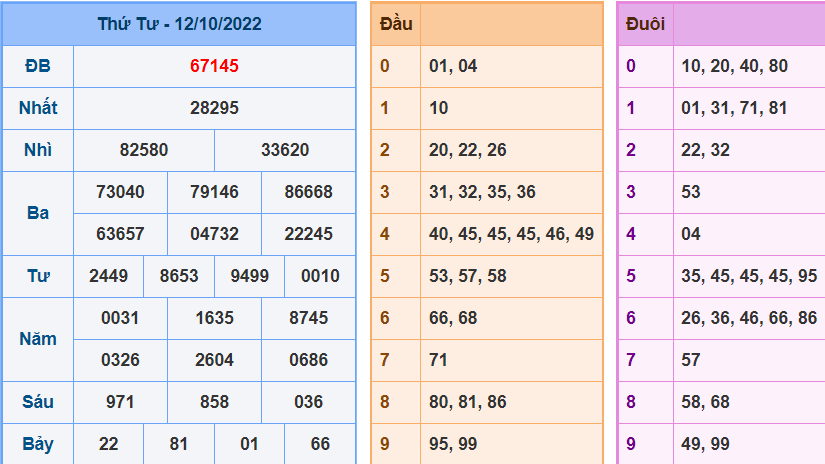Select third prize number 63657
Viewport: 825px width, 464px height.
(120, 234)
